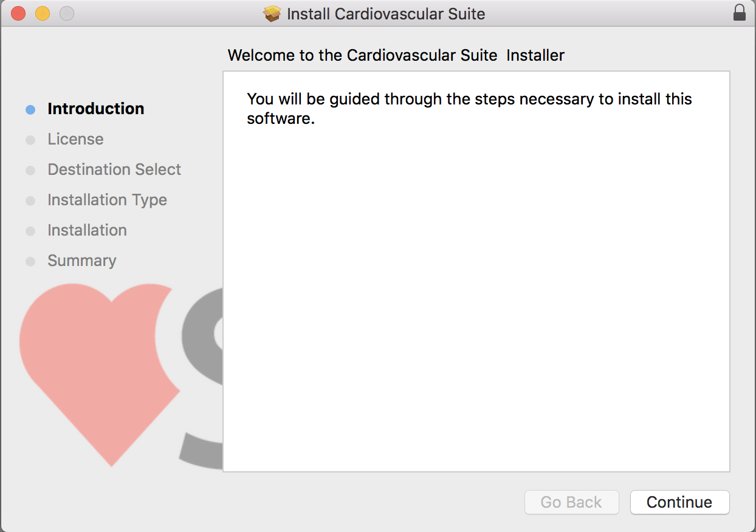Minimize the installer with yellow button
The width and height of the screenshot is (756, 532).
43,13
